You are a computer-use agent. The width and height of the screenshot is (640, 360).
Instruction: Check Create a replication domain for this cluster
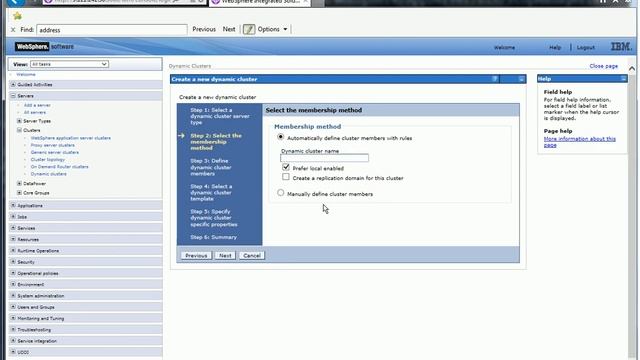tap(286, 177)
